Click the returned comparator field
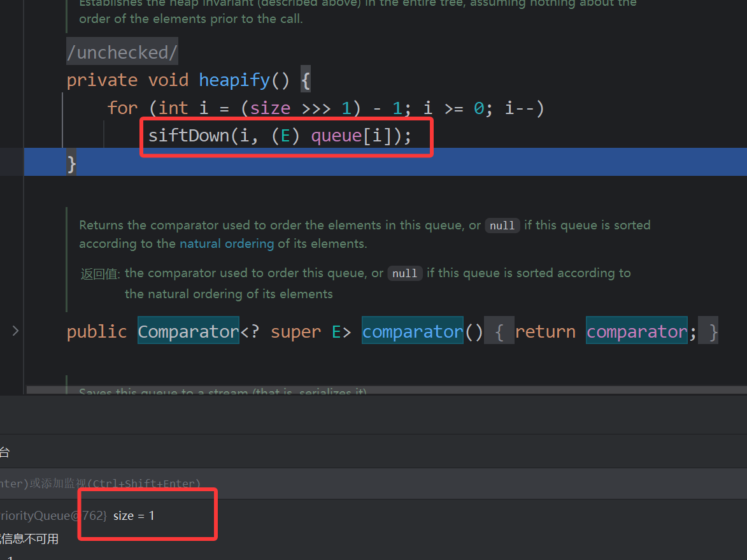 [636, 331]
